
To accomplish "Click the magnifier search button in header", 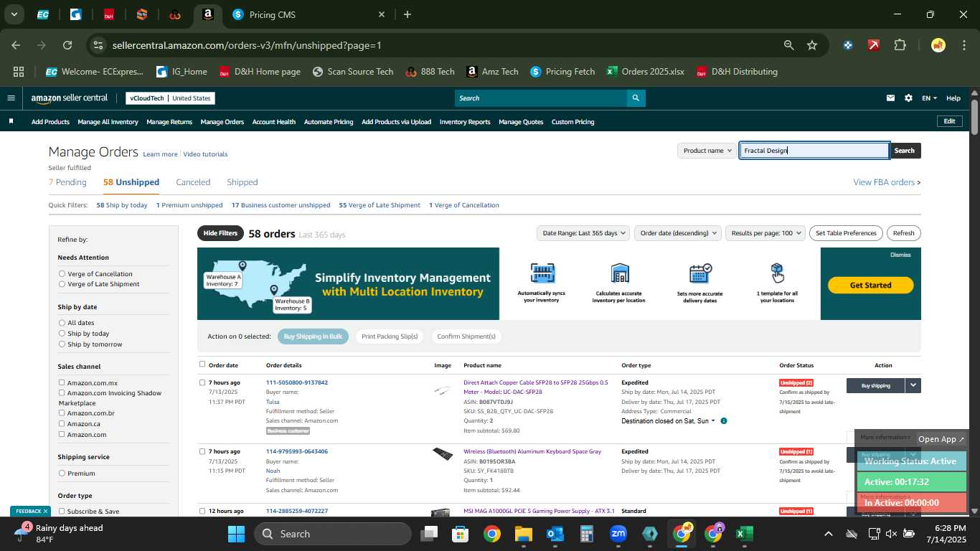I will click(636, 98).
